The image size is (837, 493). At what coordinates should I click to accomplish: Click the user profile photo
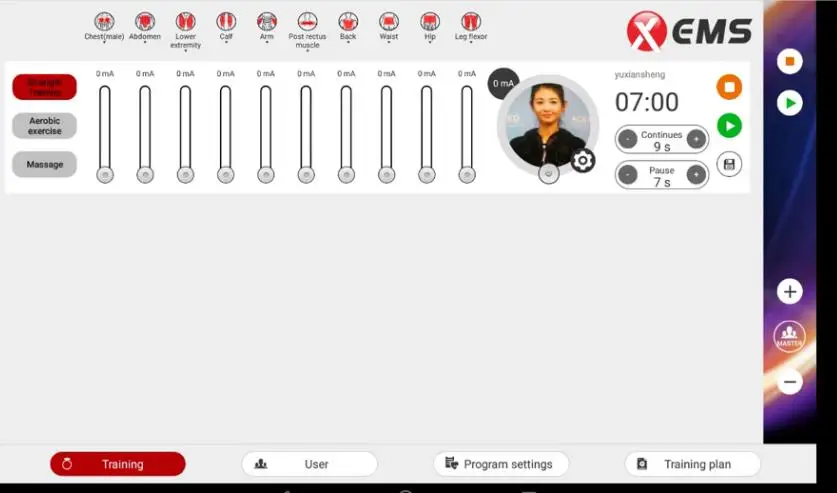tap(548, 125)
